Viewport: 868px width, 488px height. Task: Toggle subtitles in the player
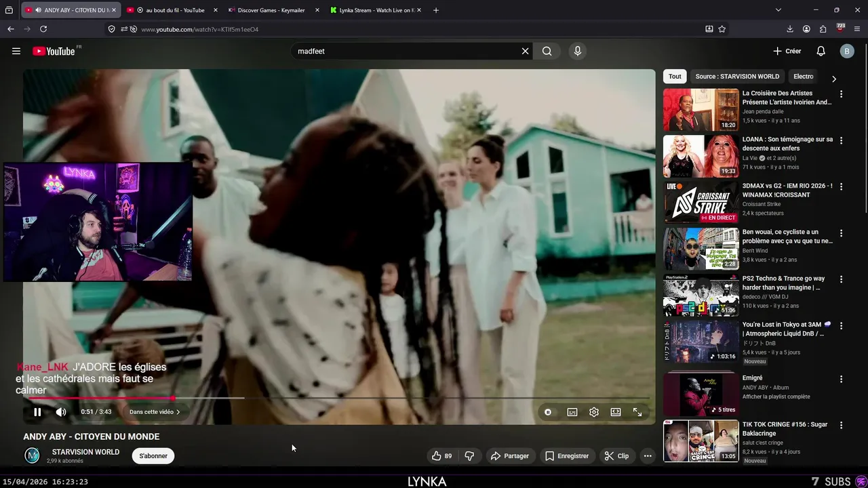point(572,411)
